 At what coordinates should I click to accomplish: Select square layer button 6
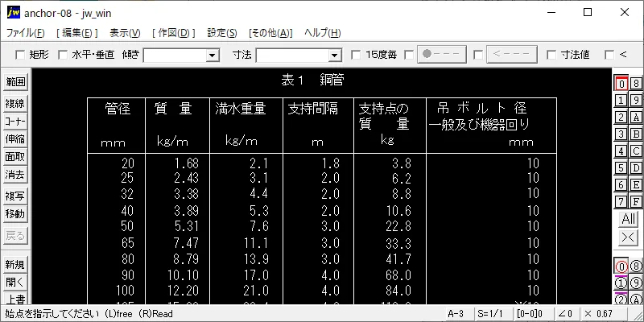coord(621,185)
